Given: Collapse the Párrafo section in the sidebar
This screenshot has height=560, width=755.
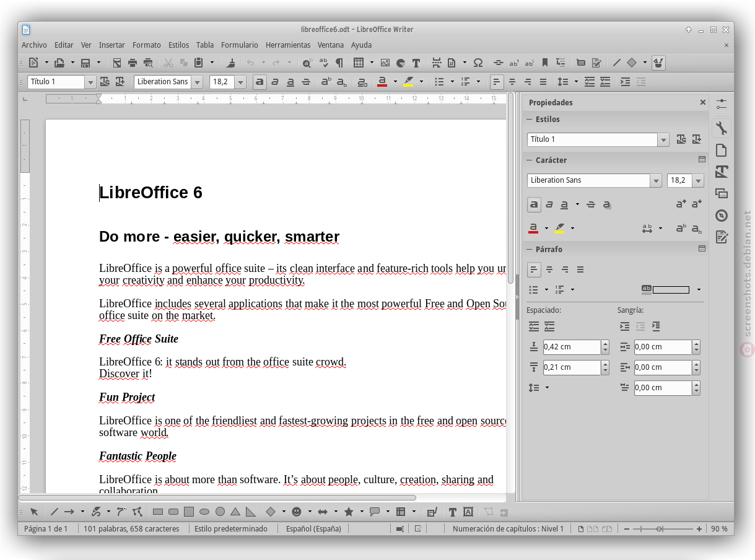Looking at the screenshot, I should coord(530,250).
